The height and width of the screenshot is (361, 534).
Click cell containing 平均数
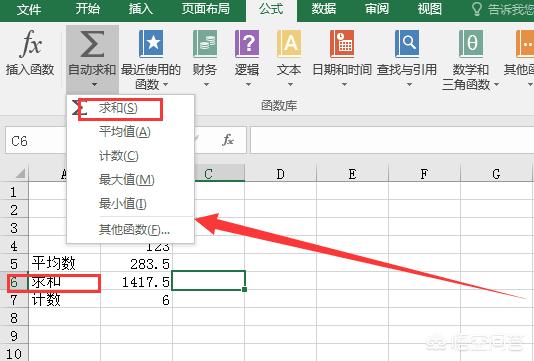coord(64,263)
